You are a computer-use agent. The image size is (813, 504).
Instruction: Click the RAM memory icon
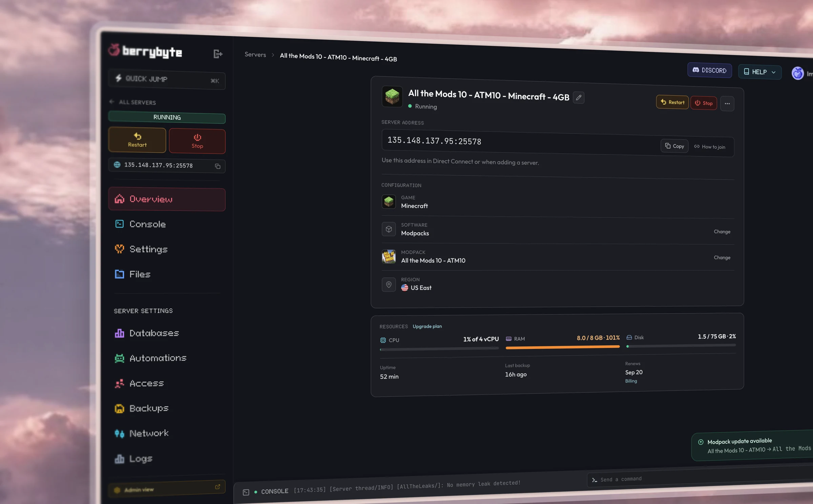(x=508, y=339)
